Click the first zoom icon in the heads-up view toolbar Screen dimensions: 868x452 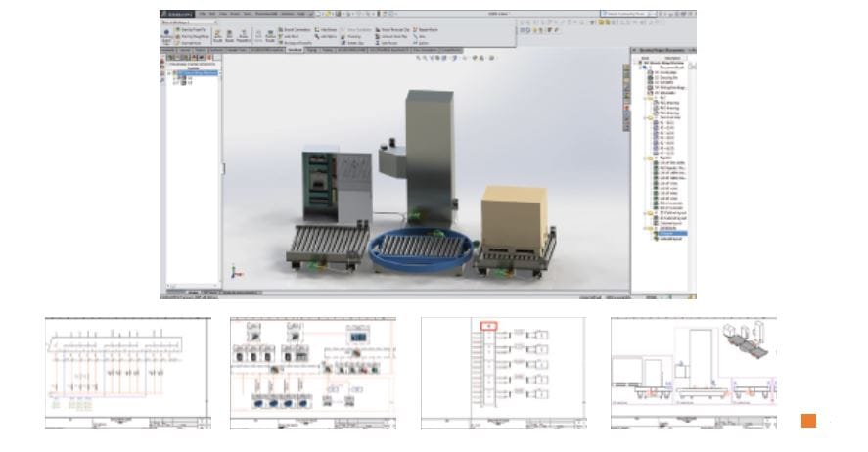[x=419, y=58]
